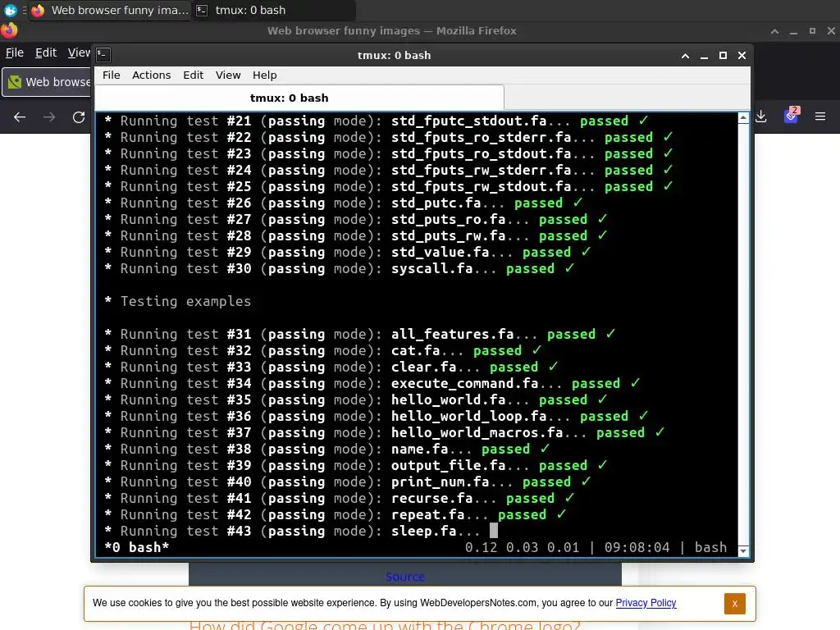Maximize the tmux terminal window
Image resolution: width=840 pixels, height=630 pixels.
click(x=723, y=56)
